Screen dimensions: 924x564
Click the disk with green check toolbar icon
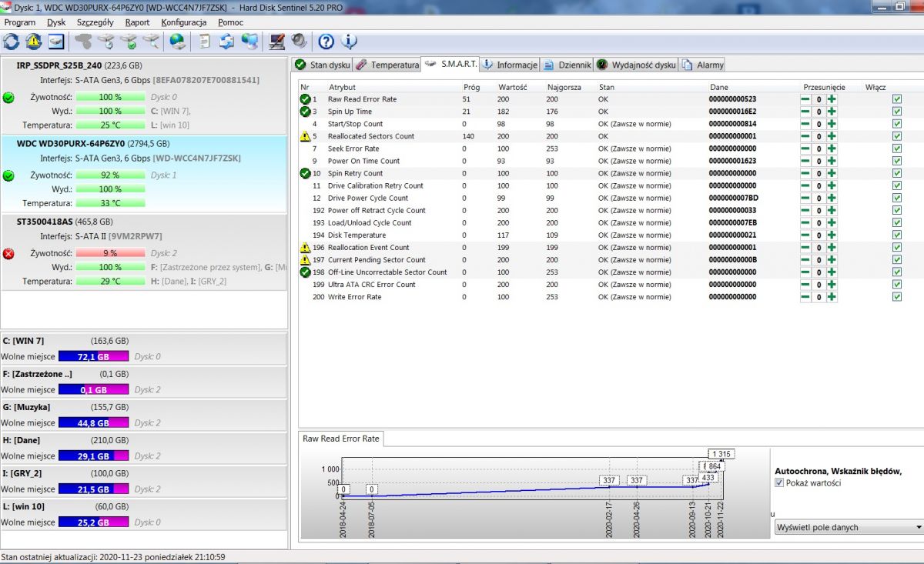(129, 42)
